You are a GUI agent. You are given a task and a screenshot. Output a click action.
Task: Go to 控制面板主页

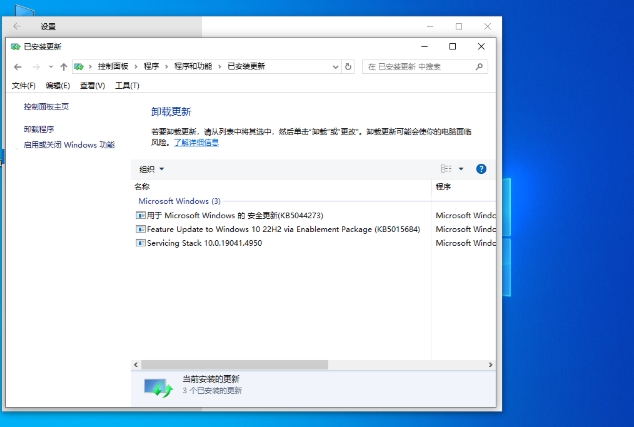[46, 106]
